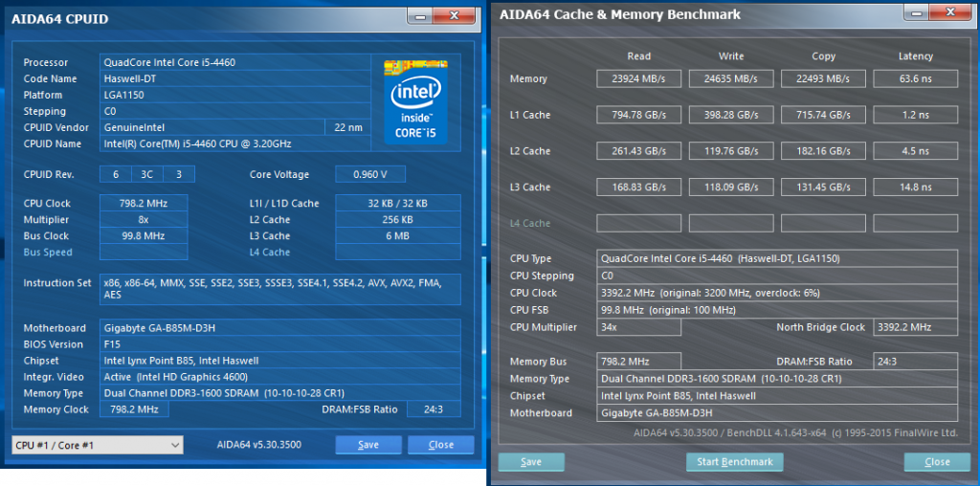This screenshot has width=980, height=486.
Task: Click the Read column header
Action: (638, 56)
